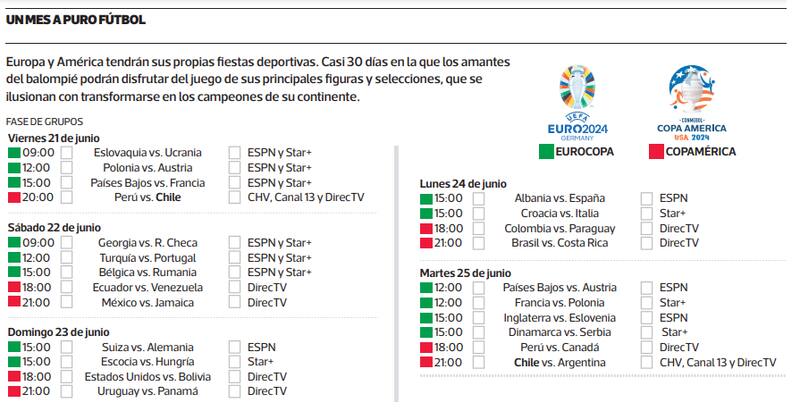Image resolution: width=800 pixels, height=411 pixels.
Task: Tick the channel box for Chile vs. Argentina
Action: click(647, 362)
